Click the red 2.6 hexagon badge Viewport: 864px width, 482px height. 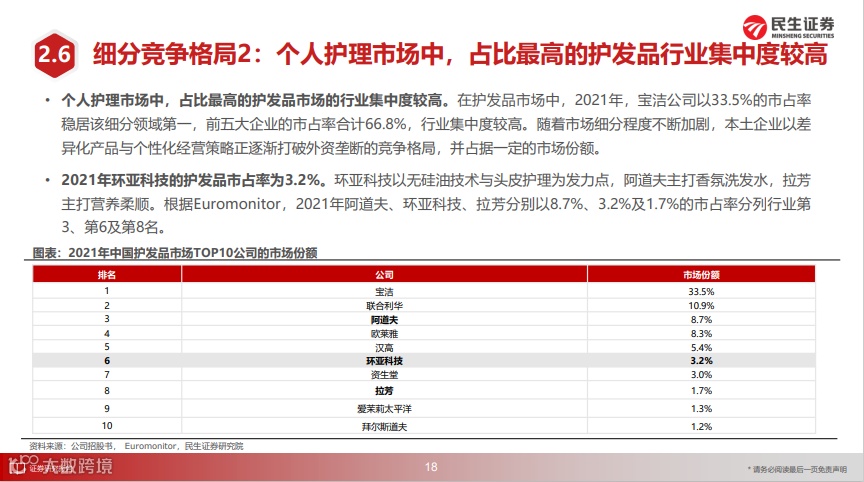tap(53, 55)
